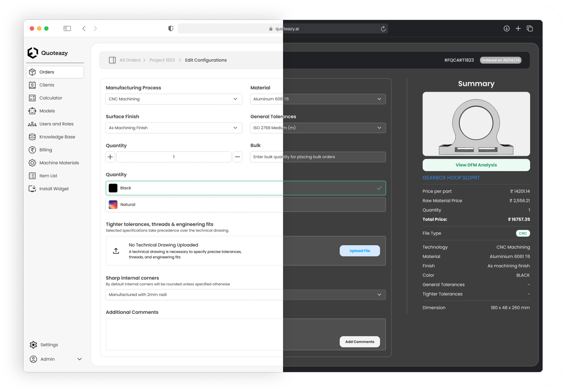This screenshot has width=566, height=392.
Task: Open Settings gear icon in sidebar
Action: tap(33, 345)
